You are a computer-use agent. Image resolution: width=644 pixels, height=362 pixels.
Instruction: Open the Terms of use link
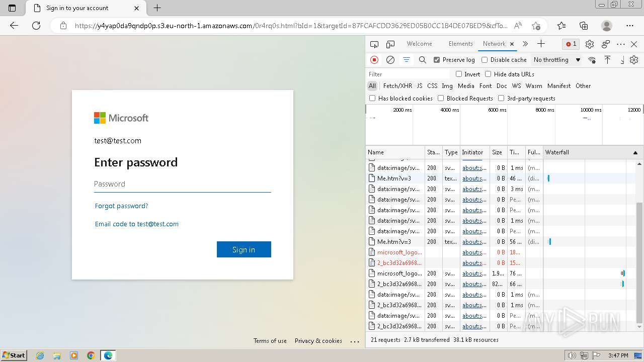pyautogui.click(x=270, y=341)
